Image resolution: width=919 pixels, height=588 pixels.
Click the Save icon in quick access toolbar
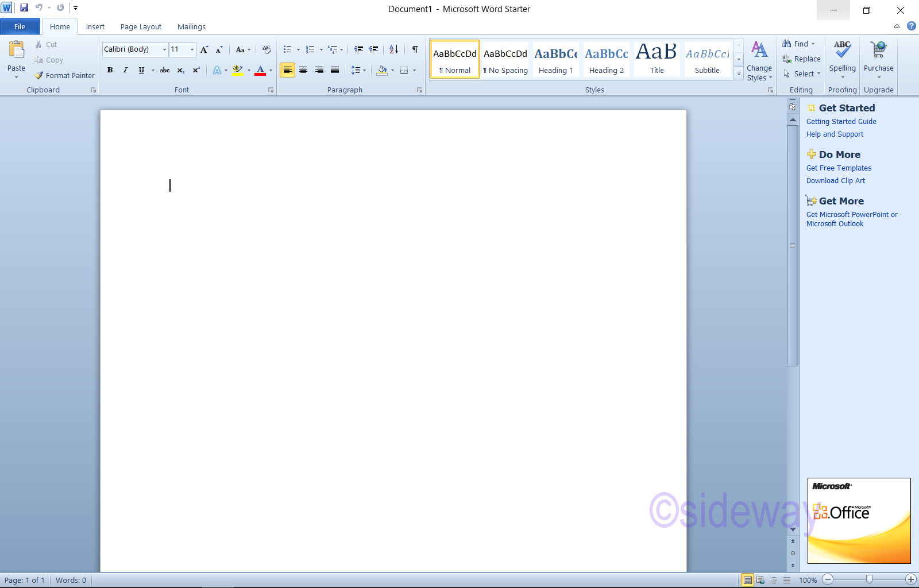[x=24, y=8]
